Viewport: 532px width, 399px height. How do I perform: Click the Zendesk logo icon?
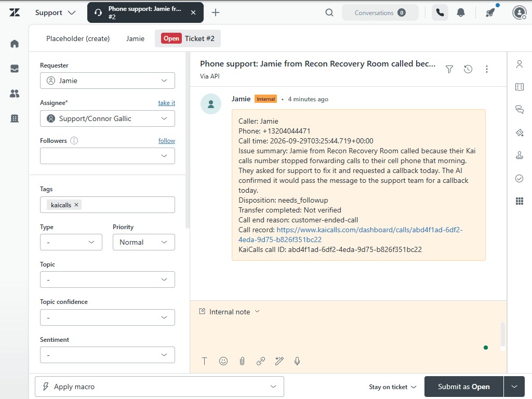point(15,12)
